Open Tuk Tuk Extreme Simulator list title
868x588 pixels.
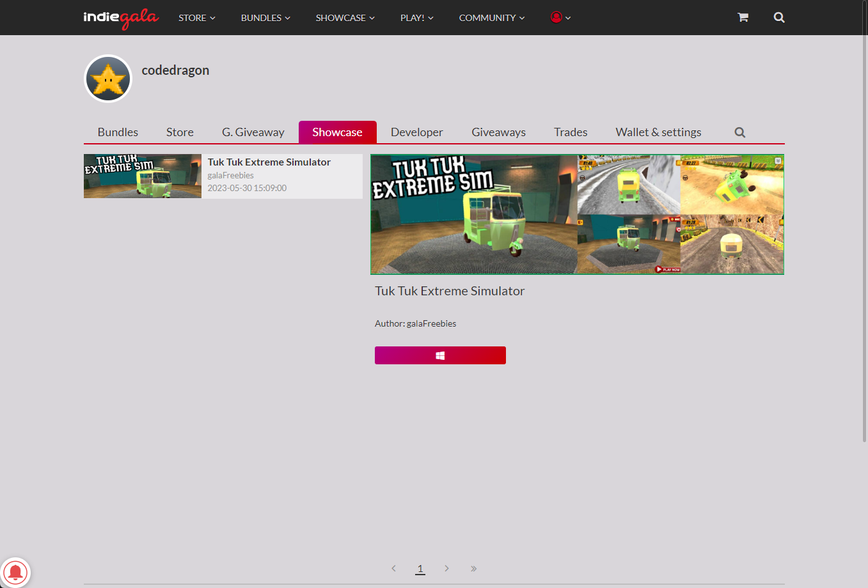click(269, 162)
